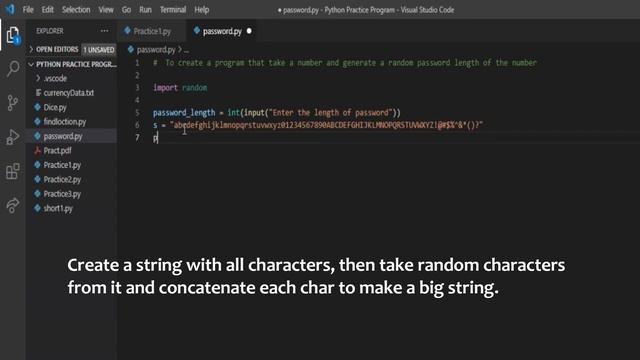Image resolution: width=640 pixels, height=360 pixels.
Task: Click the unsaved dot on the password.py tab
Action: coord(249,31)
